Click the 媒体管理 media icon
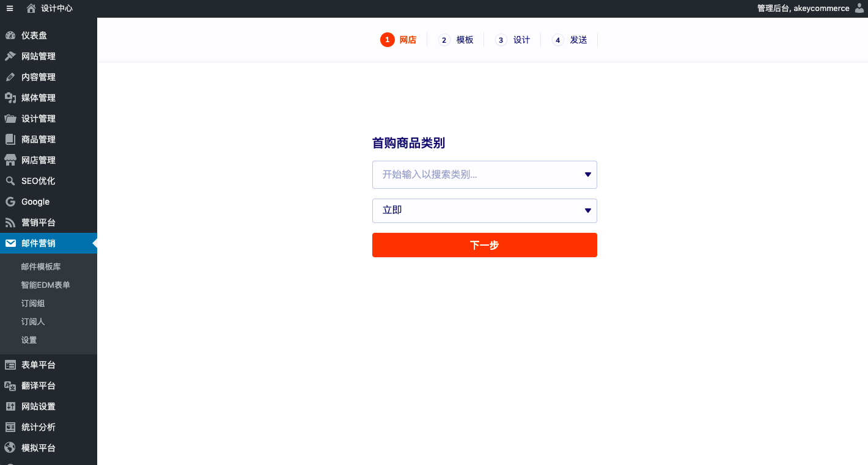 pyautogui.click(x=10, y=98)
